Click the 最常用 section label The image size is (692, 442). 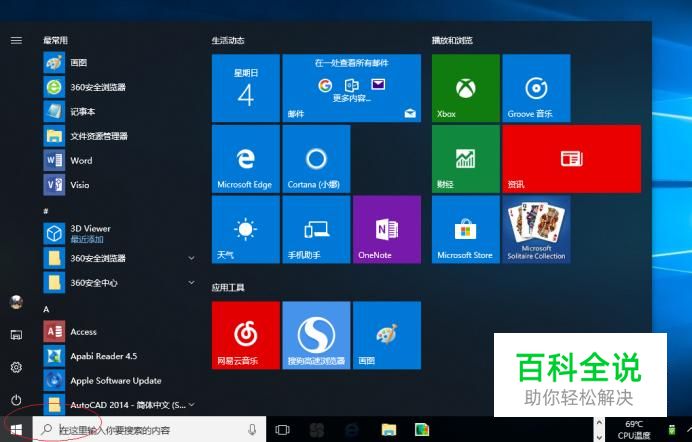[x=55, y=41]
